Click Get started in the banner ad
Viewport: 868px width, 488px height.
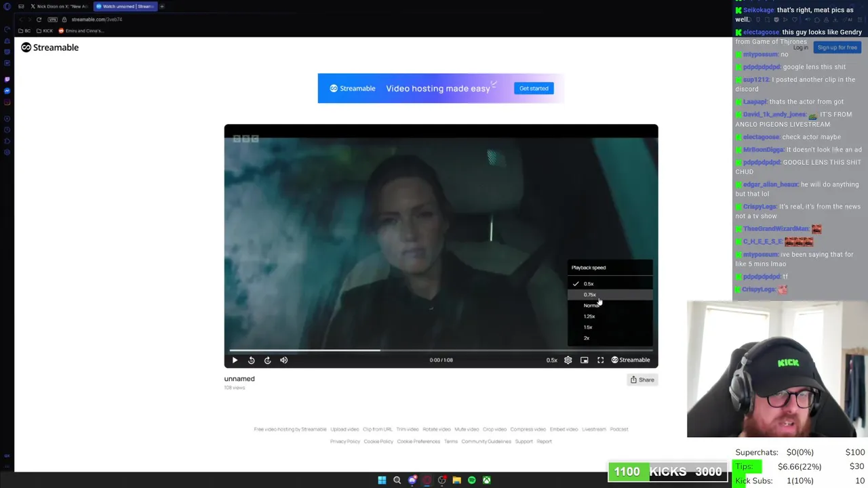pos(534,88)
